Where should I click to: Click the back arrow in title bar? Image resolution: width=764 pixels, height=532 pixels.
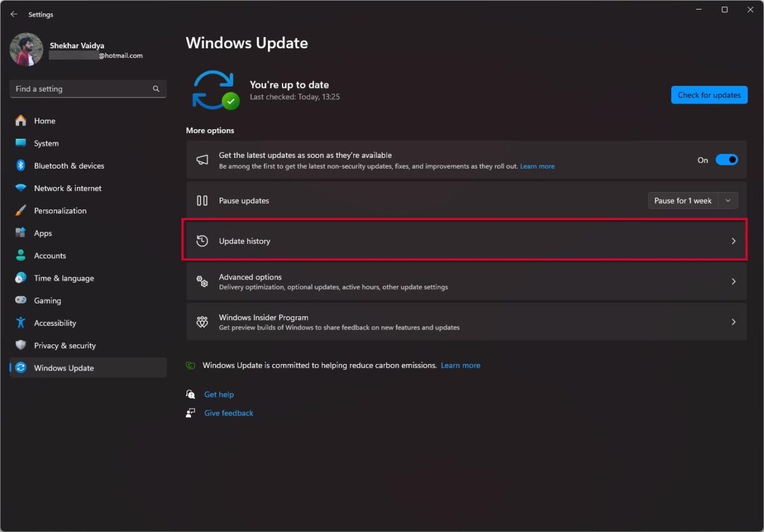click(x=14, y=14)
